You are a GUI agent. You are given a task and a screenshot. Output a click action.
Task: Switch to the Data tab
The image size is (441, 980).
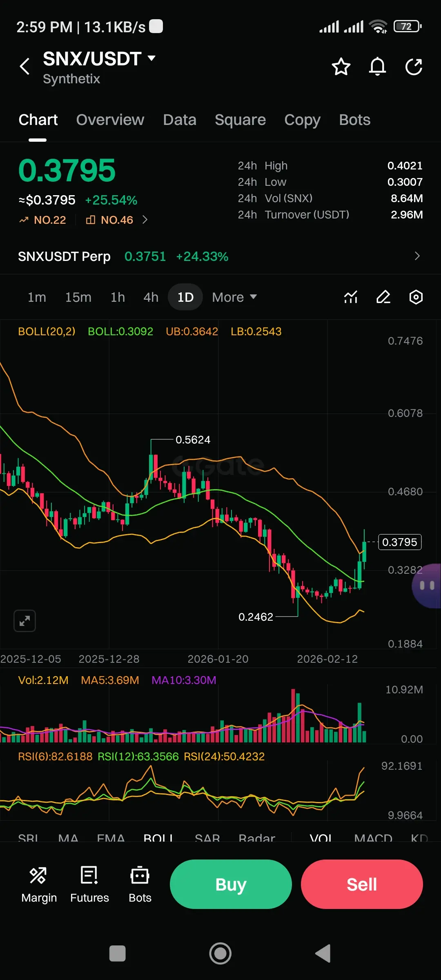tap(180, 120)
